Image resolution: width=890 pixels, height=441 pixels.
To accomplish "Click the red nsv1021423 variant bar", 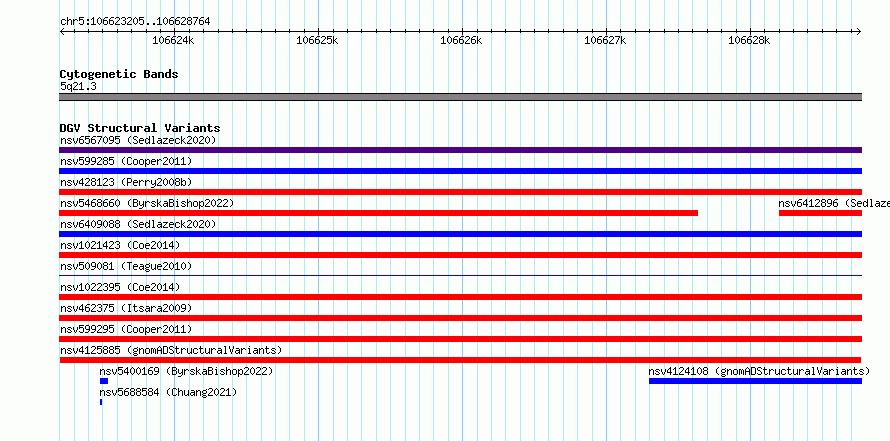I will pos(460,255).
